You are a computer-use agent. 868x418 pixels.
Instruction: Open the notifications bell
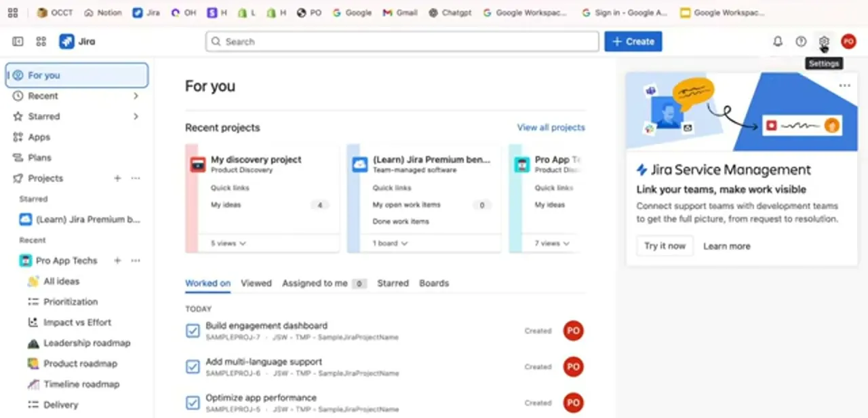(778, 41)
